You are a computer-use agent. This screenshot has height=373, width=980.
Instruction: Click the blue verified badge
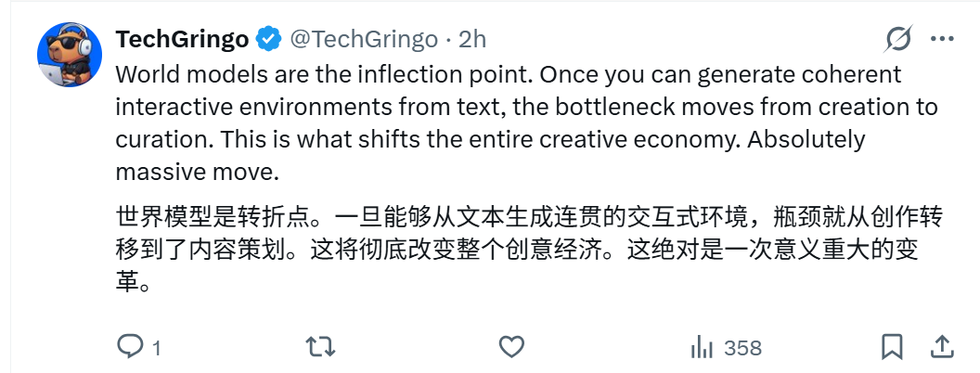click(269, 40)
